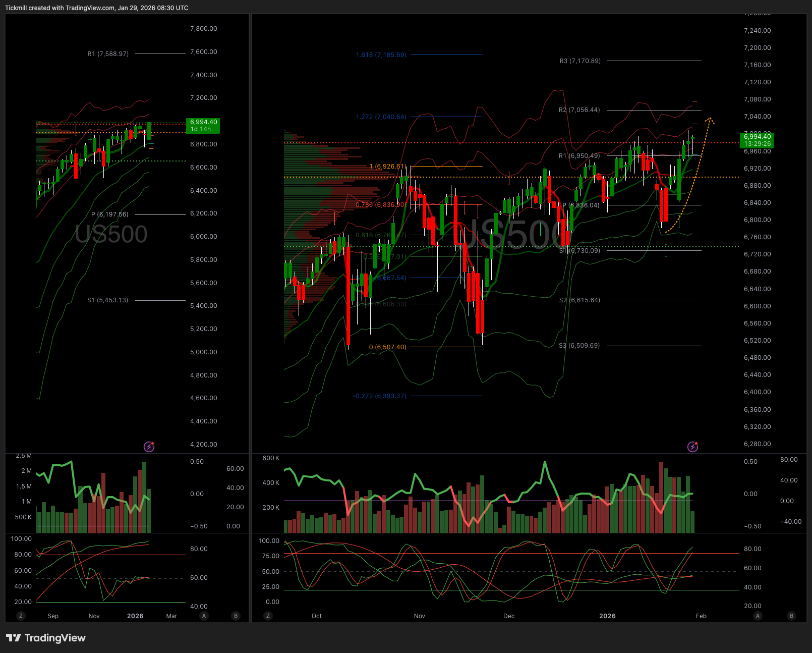
Task: Toggle the B button on left chart
Action: (x=236, y=616)
